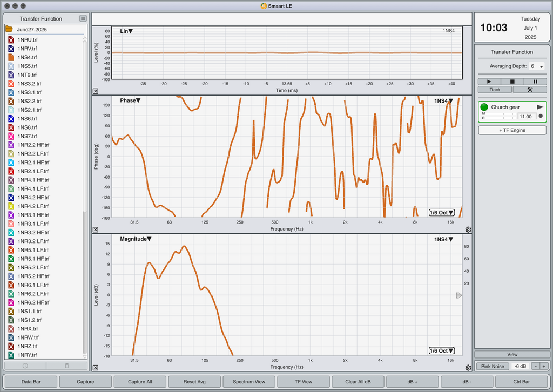Start measurement with the play button

pyautogui.click(x=489, y=82)
